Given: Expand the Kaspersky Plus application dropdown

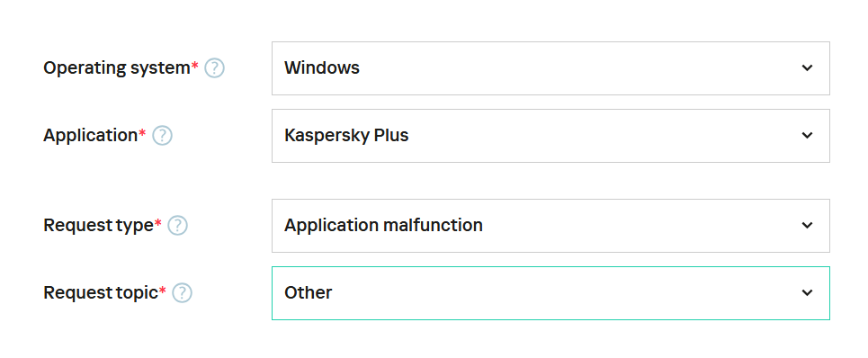Looking at the screenshot, I should click(x=550, y=136).
